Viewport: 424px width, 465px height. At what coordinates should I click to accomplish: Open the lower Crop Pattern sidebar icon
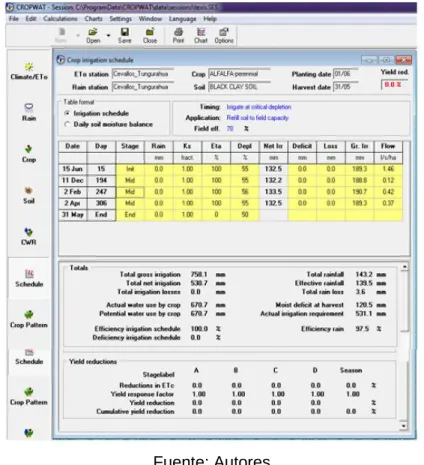tap(29, 397)
